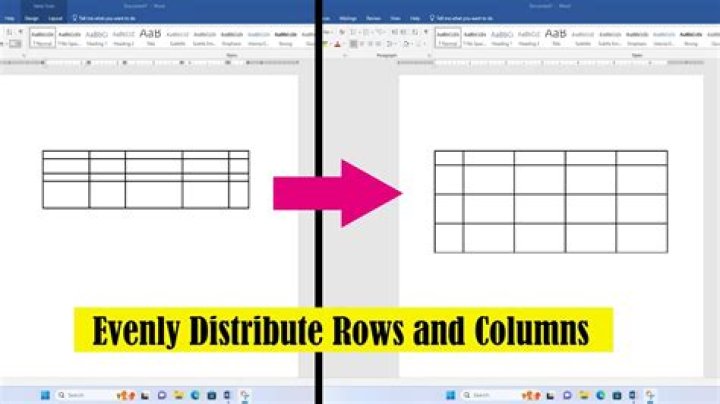Image resolution: width=720 pixels, height=404 pixels.
Task: Open the Help tab in the right Word window
Action: 415,18
